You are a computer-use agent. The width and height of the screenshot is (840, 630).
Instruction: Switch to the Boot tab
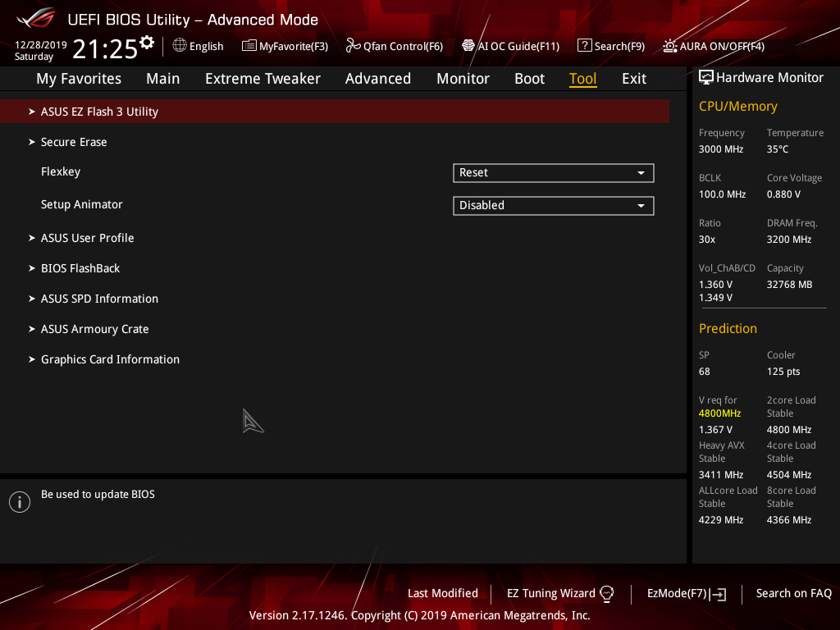pos(529,79)
